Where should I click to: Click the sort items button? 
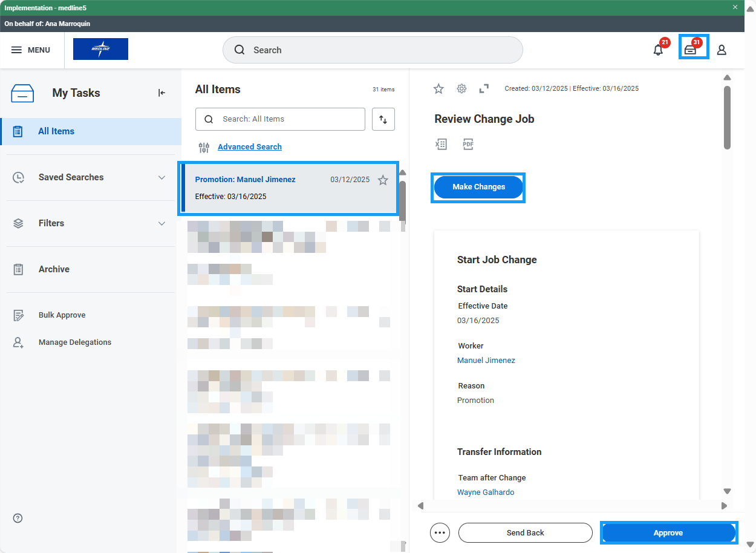coord(383,119)
